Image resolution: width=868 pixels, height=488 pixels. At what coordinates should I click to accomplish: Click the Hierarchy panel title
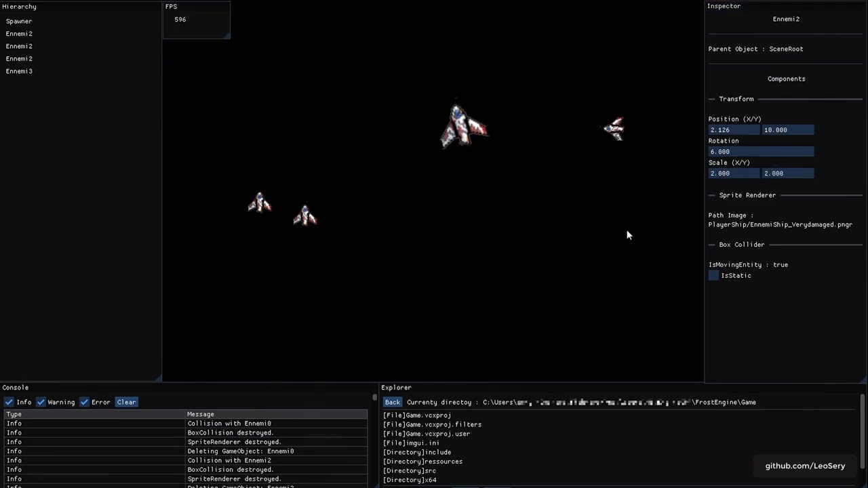[19, 6]
